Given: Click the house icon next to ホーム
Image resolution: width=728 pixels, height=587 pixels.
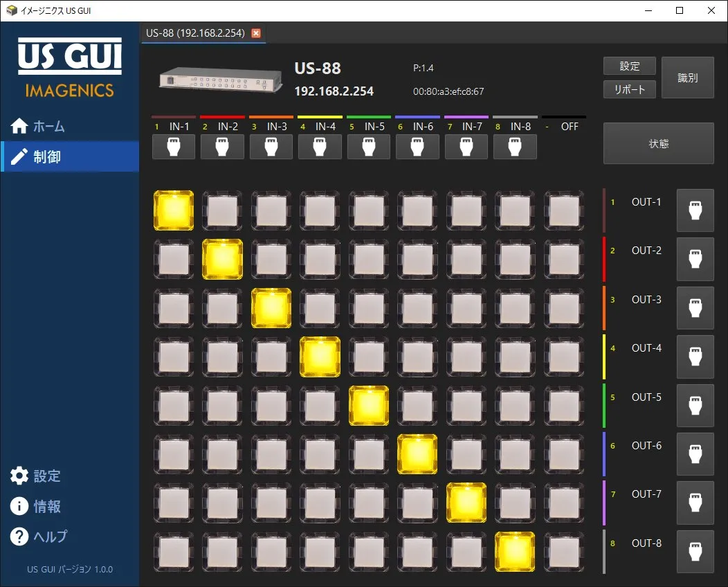Looking at the screenshot, I should [19, 126].
